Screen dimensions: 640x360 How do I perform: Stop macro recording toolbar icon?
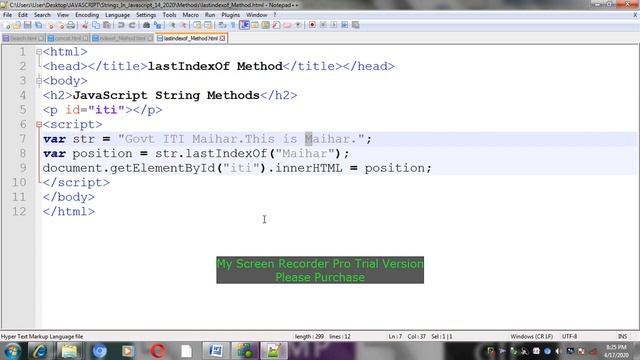click(323, 25)
